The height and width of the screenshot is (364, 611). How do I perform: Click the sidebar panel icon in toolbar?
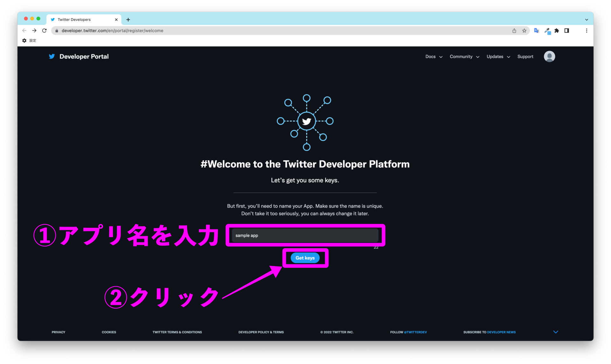(x=567, y=31)
